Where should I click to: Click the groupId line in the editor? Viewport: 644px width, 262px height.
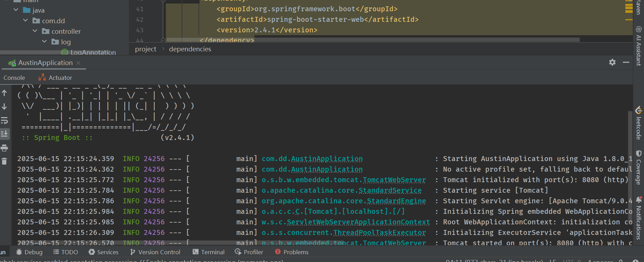coord(307,9)
